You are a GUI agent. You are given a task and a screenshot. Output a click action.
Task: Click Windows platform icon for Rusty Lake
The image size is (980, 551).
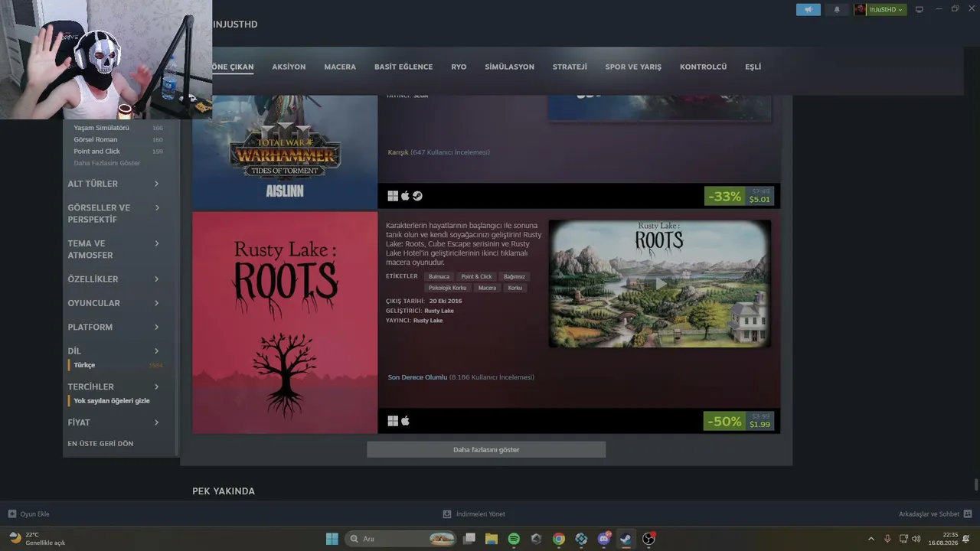[393, 421]
